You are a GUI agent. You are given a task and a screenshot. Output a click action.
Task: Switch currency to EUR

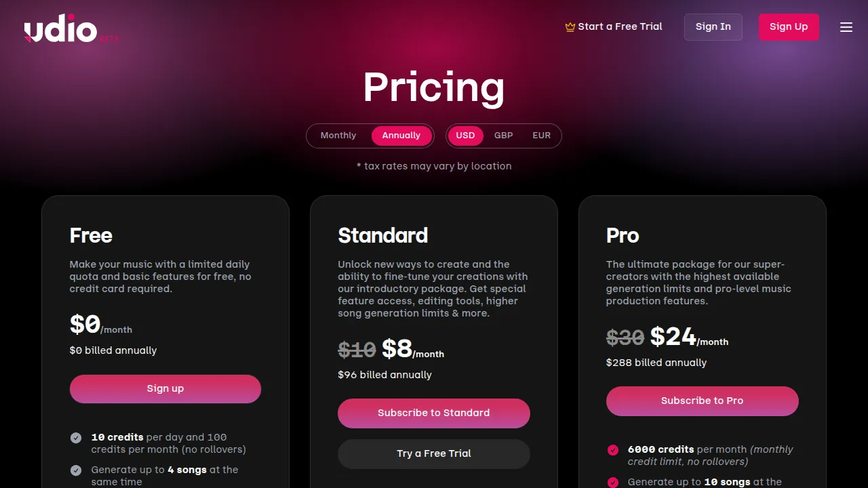[x=542, y=136]
